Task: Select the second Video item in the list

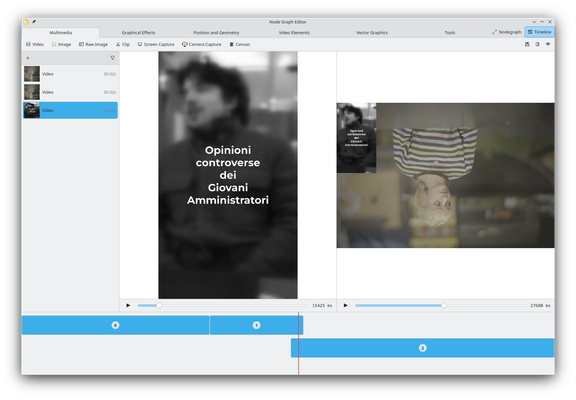Action: (70, 92)
